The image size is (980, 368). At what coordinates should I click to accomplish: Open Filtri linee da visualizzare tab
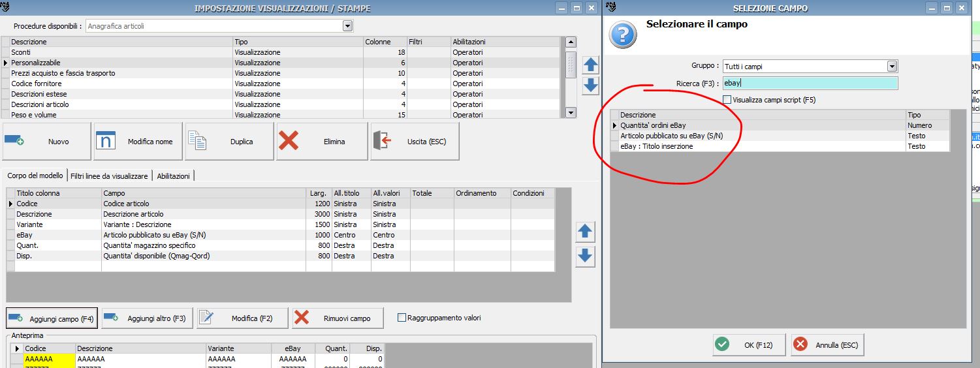(x=109, y=176)
